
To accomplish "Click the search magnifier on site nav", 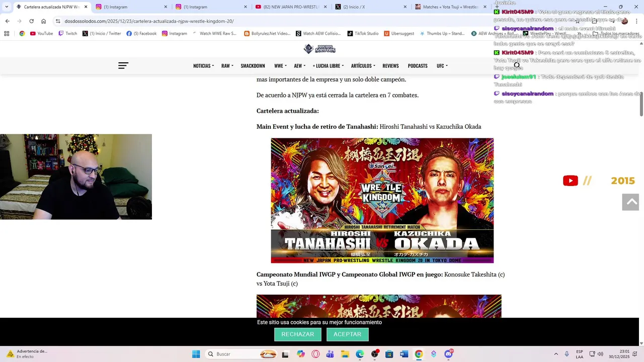I will pyautogui.click(x=517, y=65).
